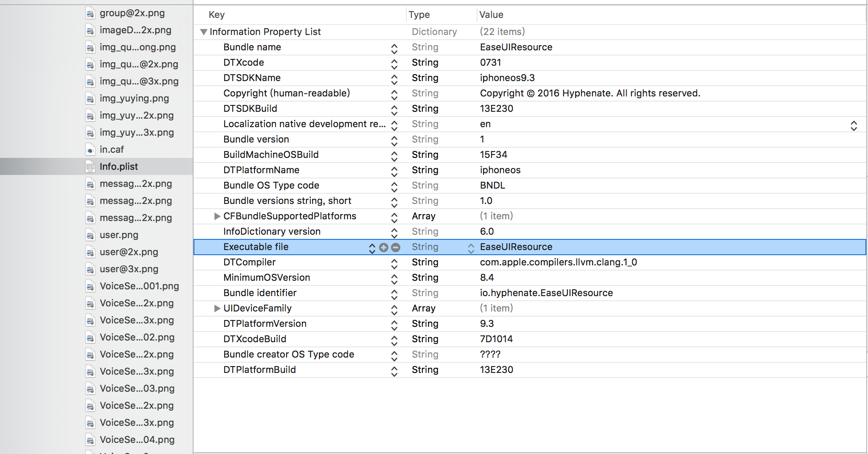
Task: Open the key chooser for DTPlatformBuild
Action: click(394, 371)
